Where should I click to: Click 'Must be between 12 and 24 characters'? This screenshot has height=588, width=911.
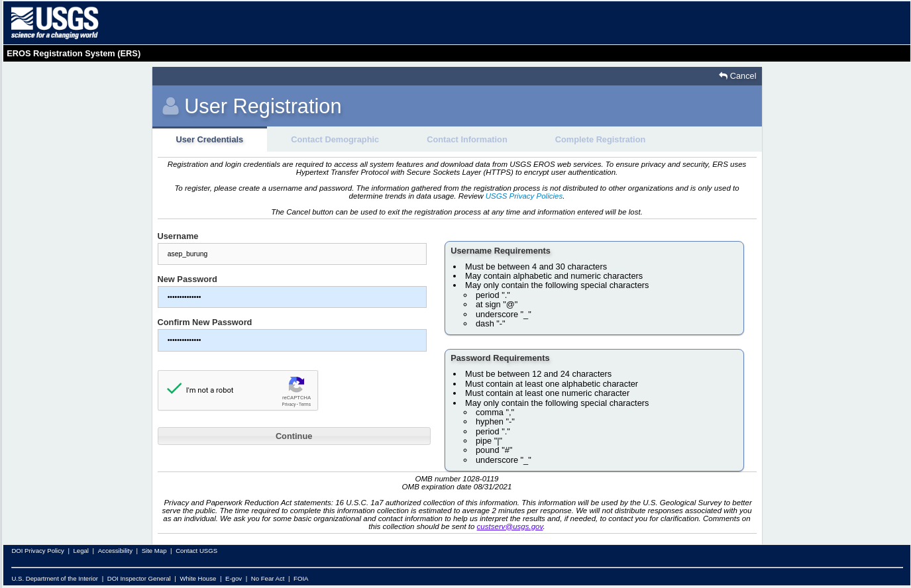click(538, 374)
